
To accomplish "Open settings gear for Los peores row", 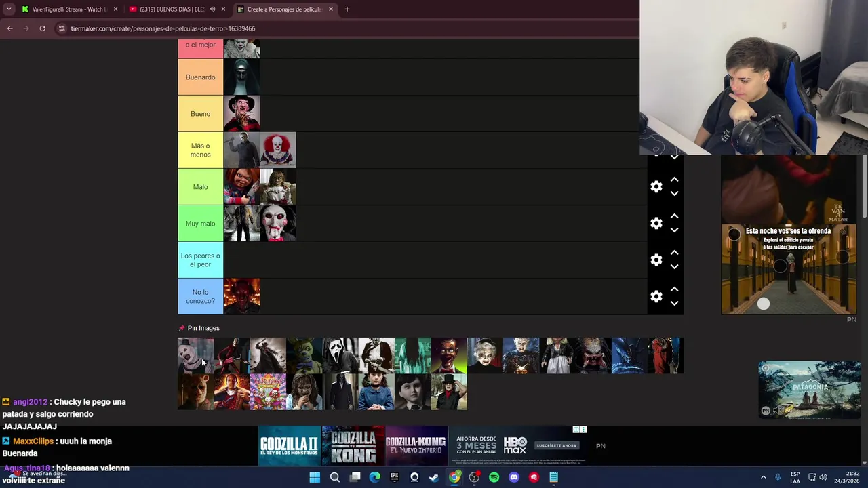I will [x=656, y=260].
